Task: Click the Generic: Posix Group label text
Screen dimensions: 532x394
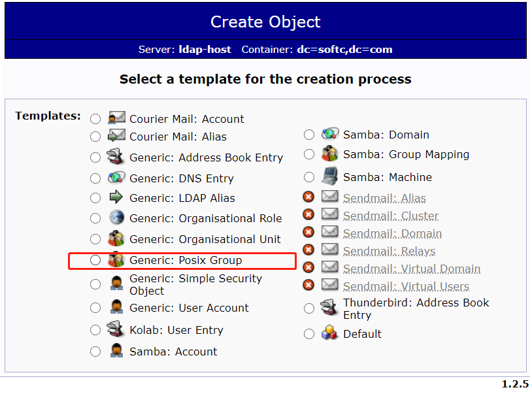Action: (x=186, y=261)
